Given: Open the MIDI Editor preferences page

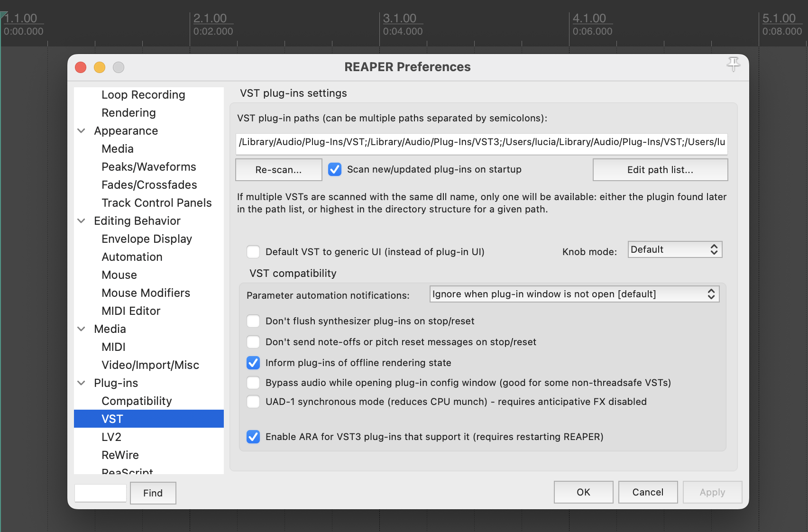Looking at the screenshot, I should [x=131, y=311].
